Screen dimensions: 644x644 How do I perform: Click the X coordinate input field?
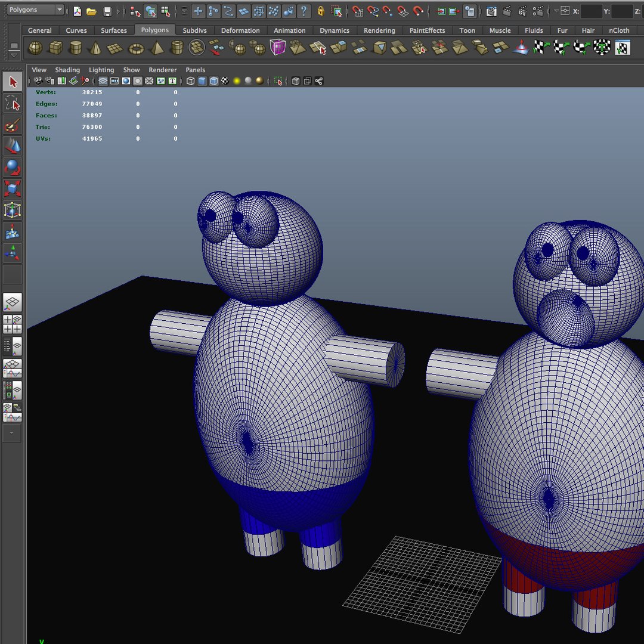click(591, 11)
